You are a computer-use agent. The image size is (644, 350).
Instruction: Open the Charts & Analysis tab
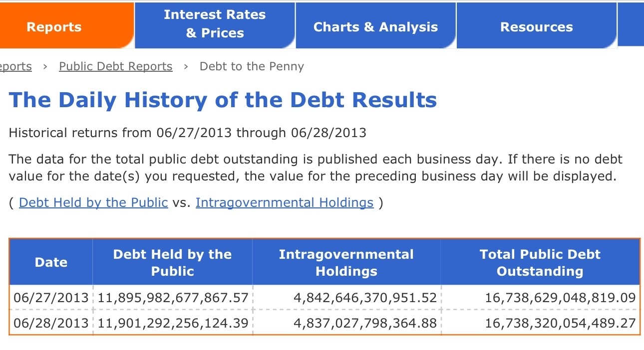click(375, 27)
